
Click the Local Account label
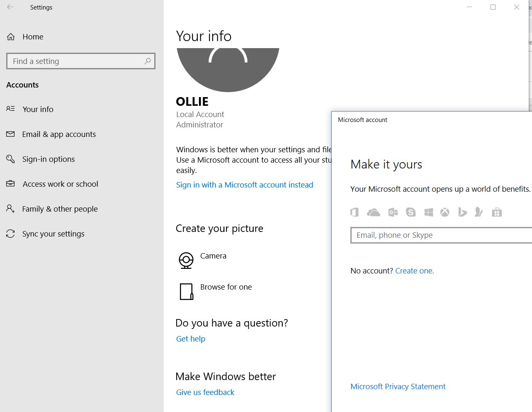coord(200,115)
